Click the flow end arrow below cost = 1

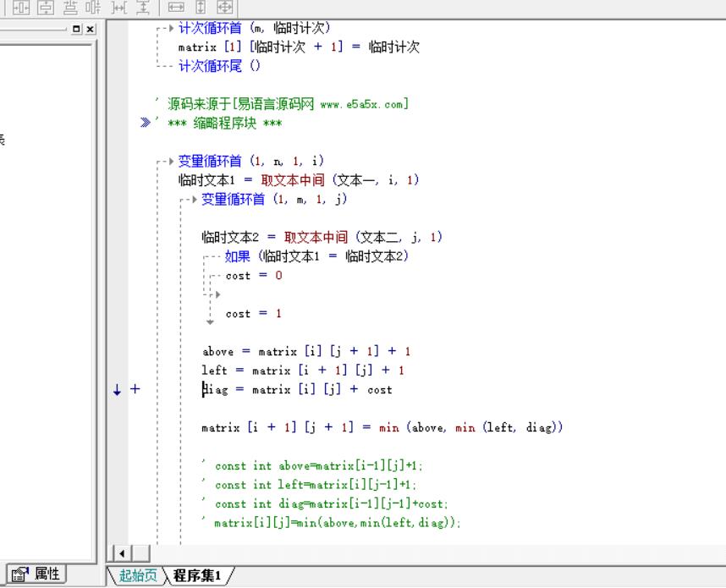[210, 322]
